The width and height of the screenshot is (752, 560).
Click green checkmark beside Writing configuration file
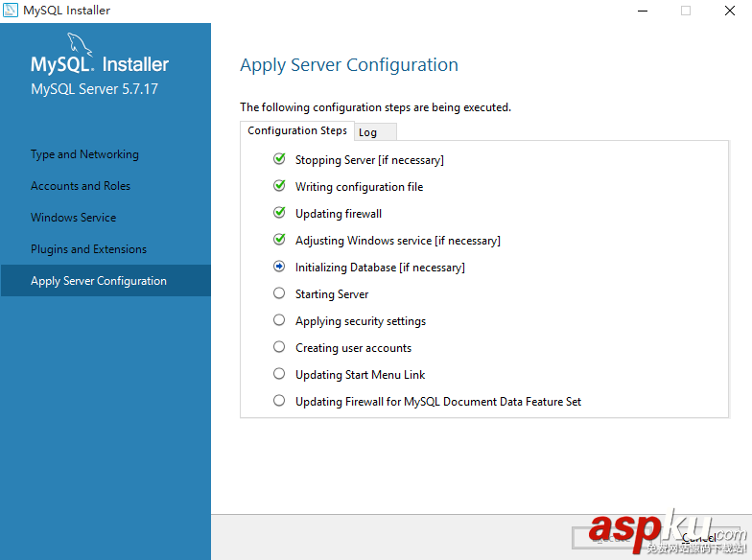279,186
